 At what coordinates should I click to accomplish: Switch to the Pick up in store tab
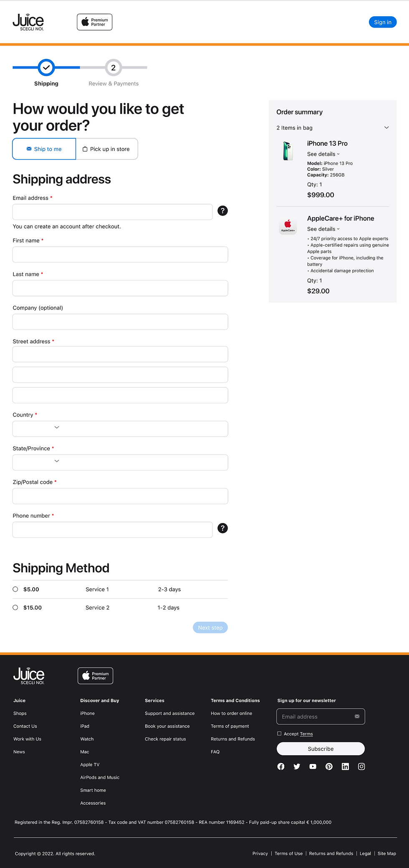107,149
